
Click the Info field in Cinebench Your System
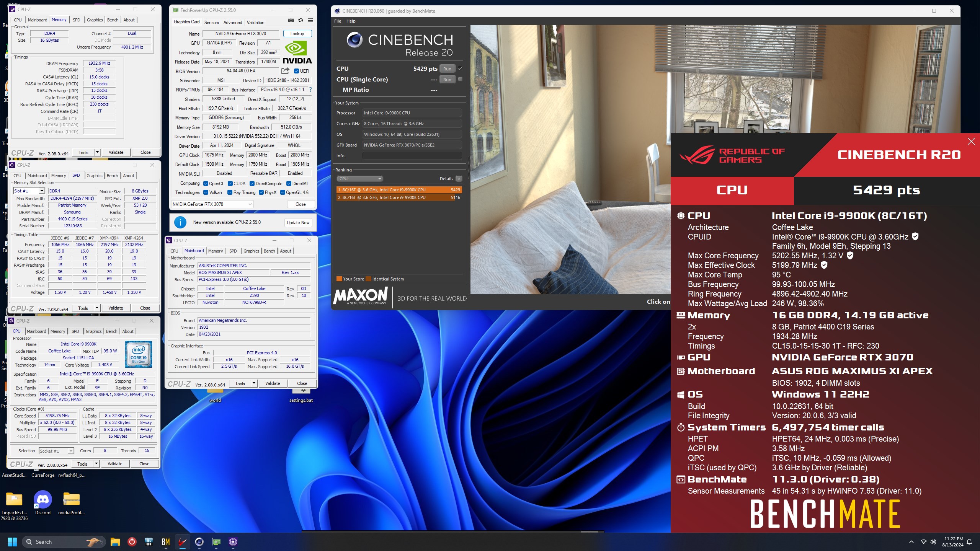pyautogui.click(x=412, y=156)
